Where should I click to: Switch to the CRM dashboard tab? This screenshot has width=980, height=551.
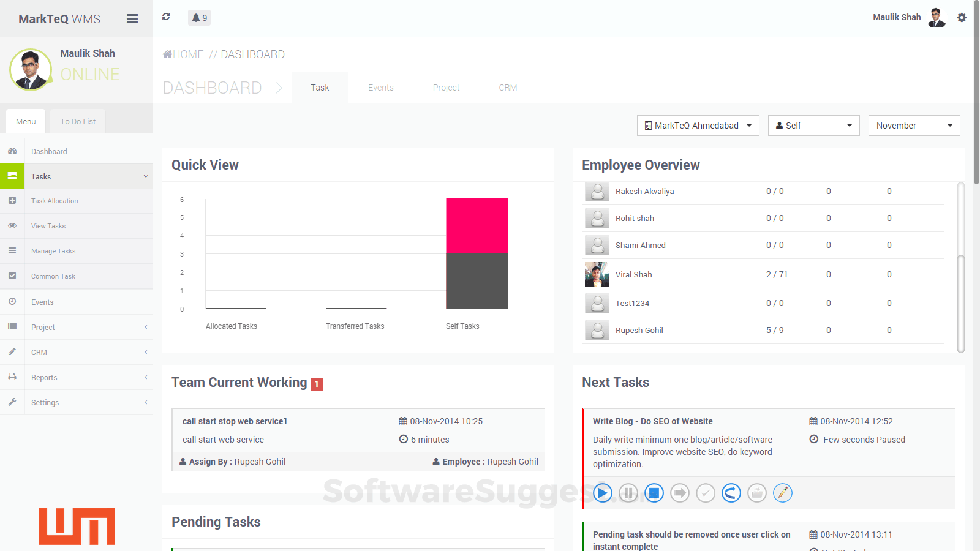coord(508,88)
